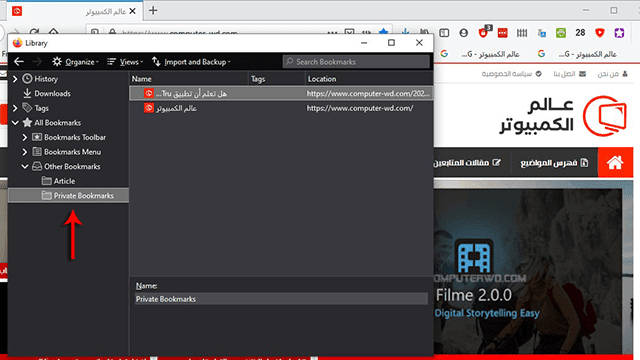640x360 pixels.
Task: Click the Bookmarks Toolbar folder icon
Action: pos(37,137)
